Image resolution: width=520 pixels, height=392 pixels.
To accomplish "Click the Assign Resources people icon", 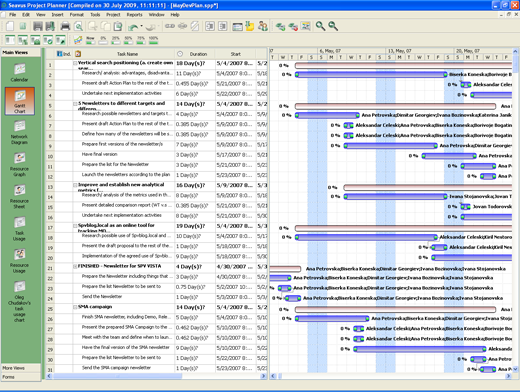I will click(x=263, y=26).
